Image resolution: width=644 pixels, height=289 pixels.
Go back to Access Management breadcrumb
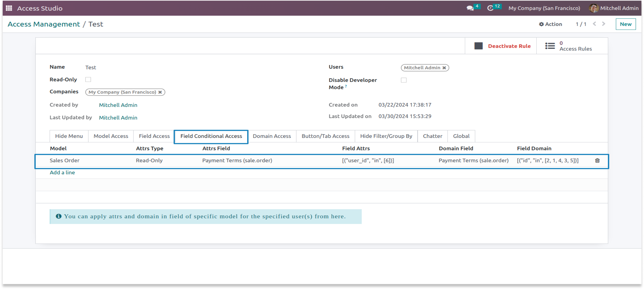coord(44,24)
